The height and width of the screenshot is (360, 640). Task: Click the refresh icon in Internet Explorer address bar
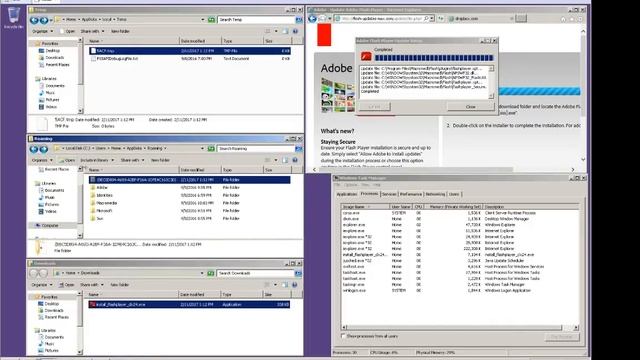coord(440,18)
